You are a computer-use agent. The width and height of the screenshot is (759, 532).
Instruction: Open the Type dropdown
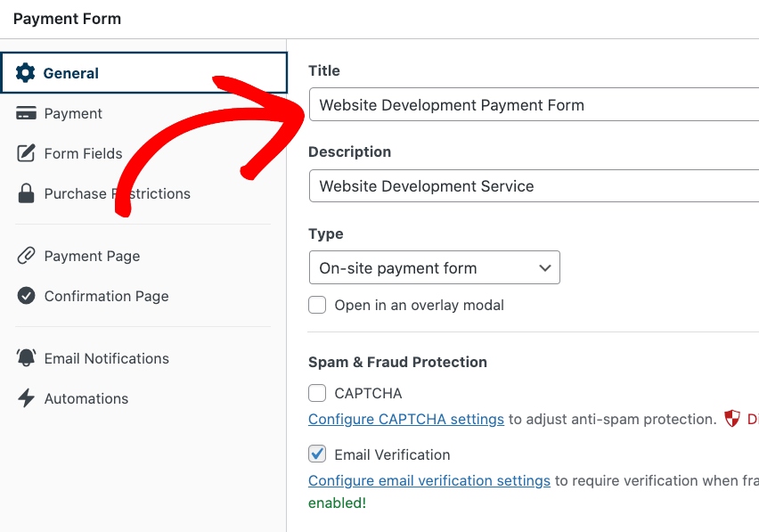coord(433,268)
